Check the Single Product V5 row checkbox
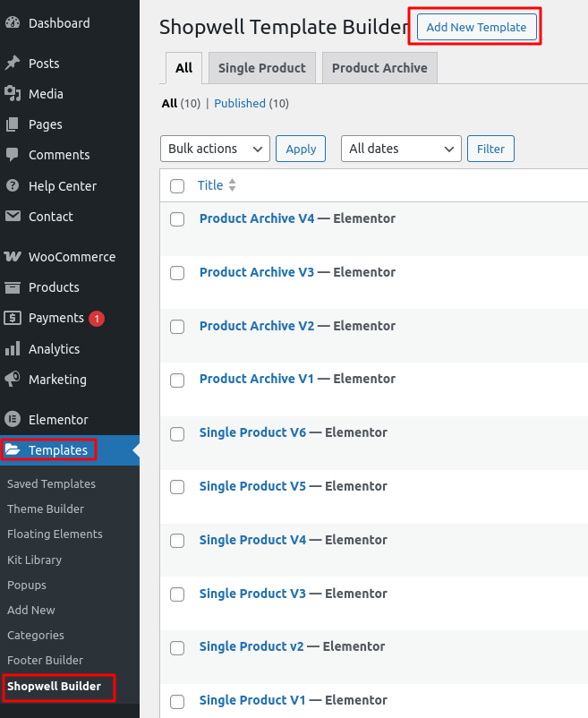This screenshot has width=588, height=718. tap(177, 487)
